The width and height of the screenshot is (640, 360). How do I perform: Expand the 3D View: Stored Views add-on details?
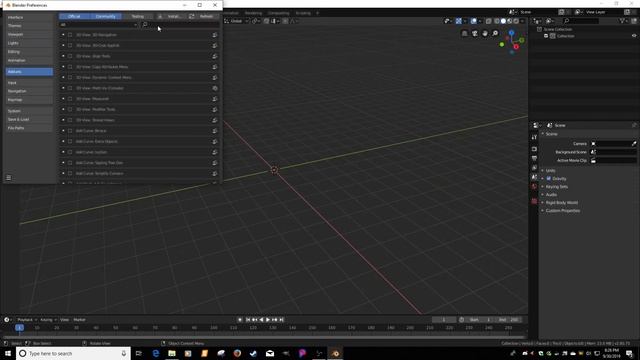[63, 120]
